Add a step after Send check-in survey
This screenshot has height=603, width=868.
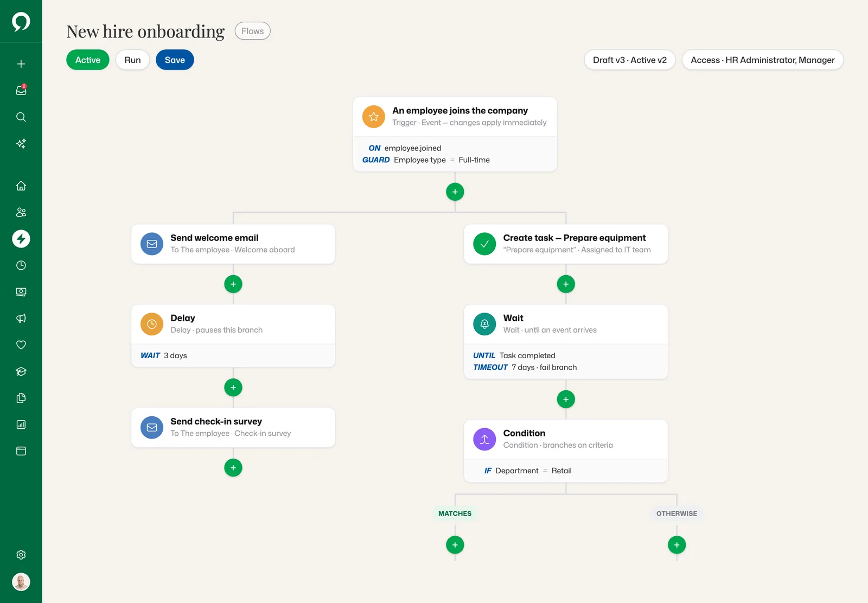pyautogui.click(x=233, y=467)
